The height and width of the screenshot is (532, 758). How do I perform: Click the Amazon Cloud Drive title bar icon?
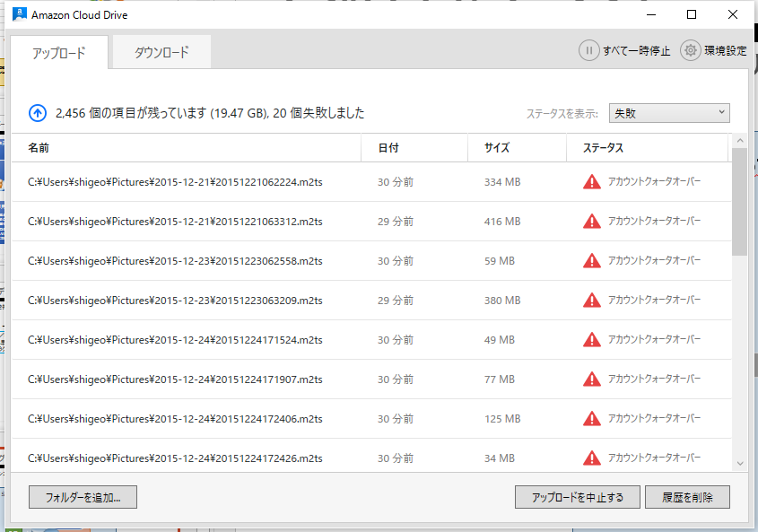pos(20,14)
